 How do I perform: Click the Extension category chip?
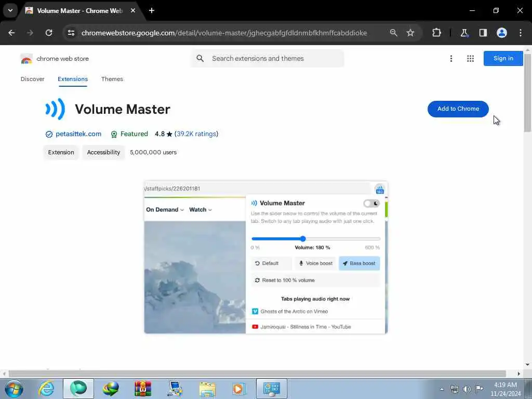(61, 152)
